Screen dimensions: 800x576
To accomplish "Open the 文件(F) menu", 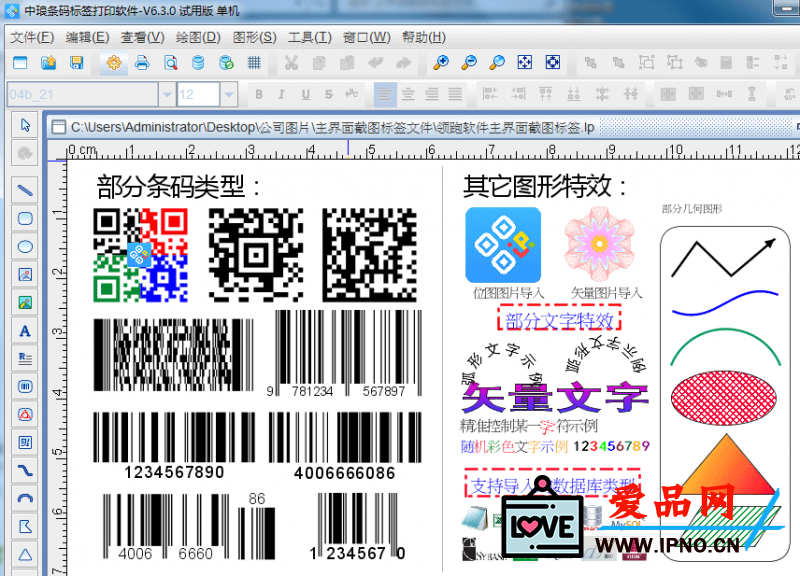I will click(x=32, y=37).
